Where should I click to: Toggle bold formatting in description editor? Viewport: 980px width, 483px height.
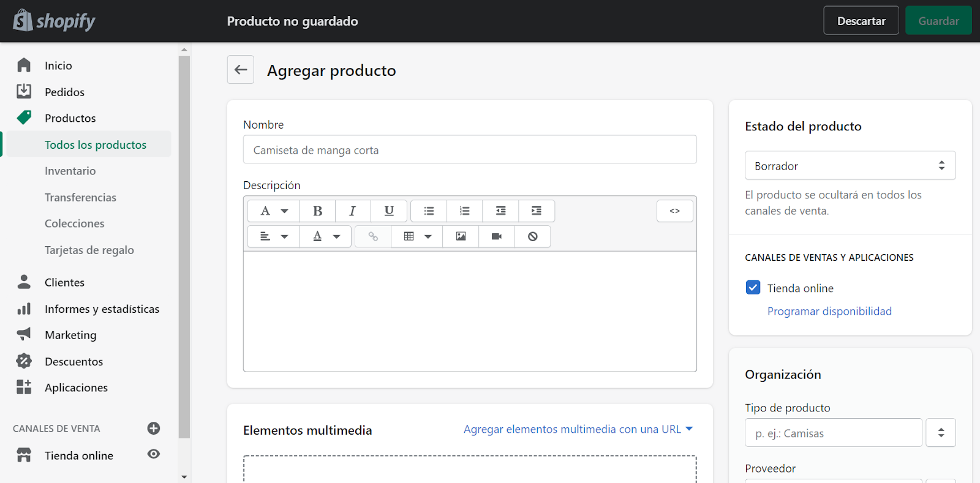click(317, 211)
